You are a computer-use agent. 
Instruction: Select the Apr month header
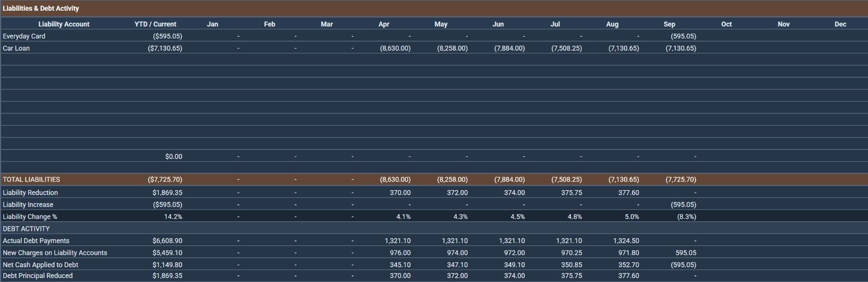(384, 24)
